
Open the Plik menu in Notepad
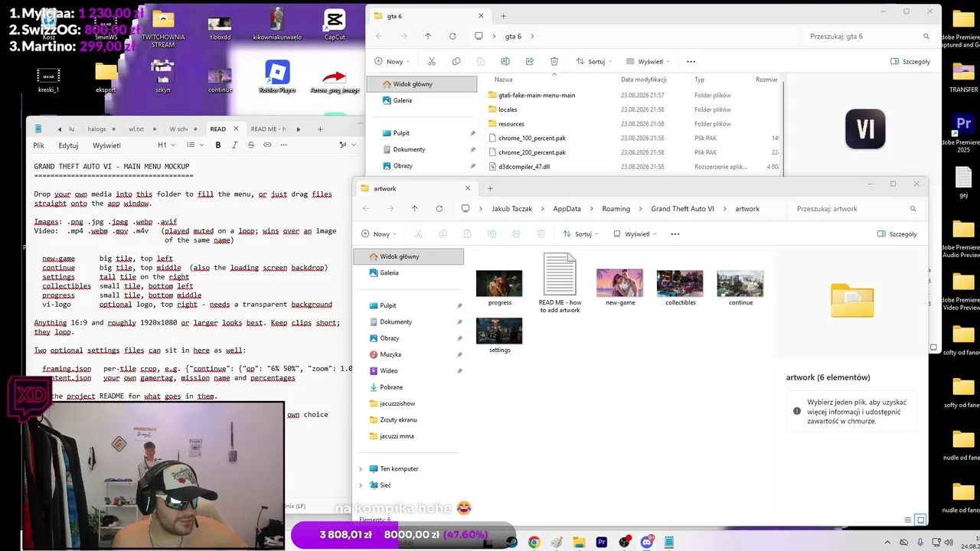tap(38, 145)
